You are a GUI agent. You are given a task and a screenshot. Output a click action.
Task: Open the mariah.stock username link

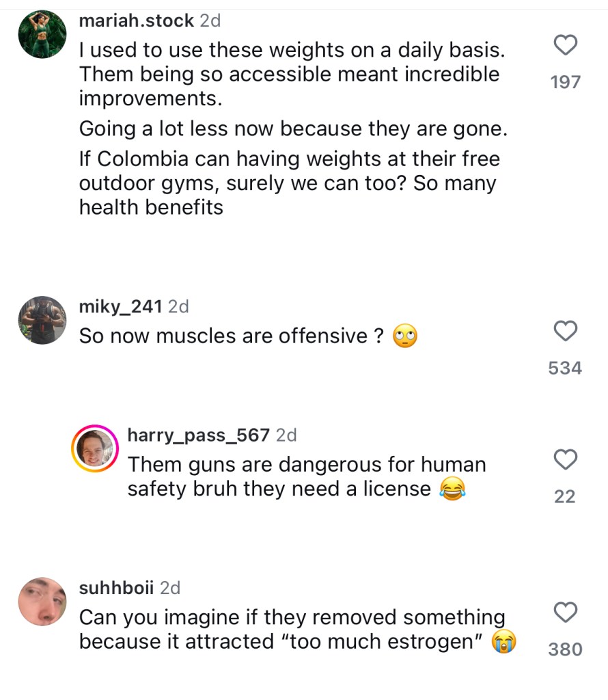pos(137,21)
